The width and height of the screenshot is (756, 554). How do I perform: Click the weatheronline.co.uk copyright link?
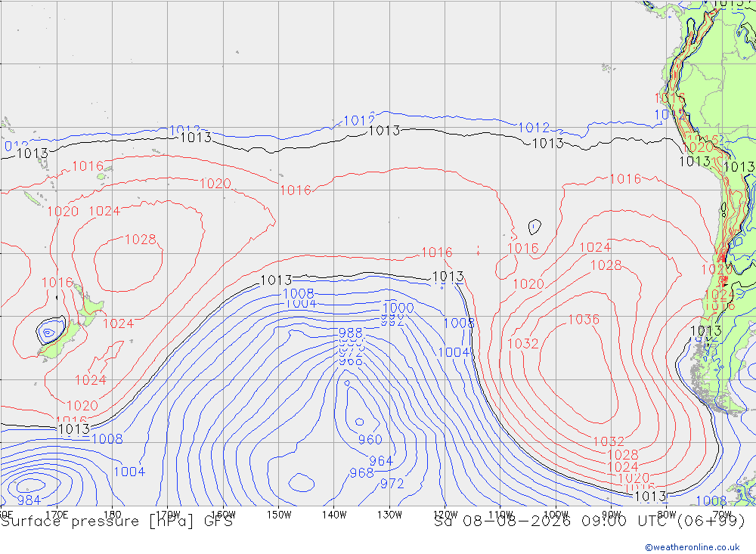coord(692,547)
